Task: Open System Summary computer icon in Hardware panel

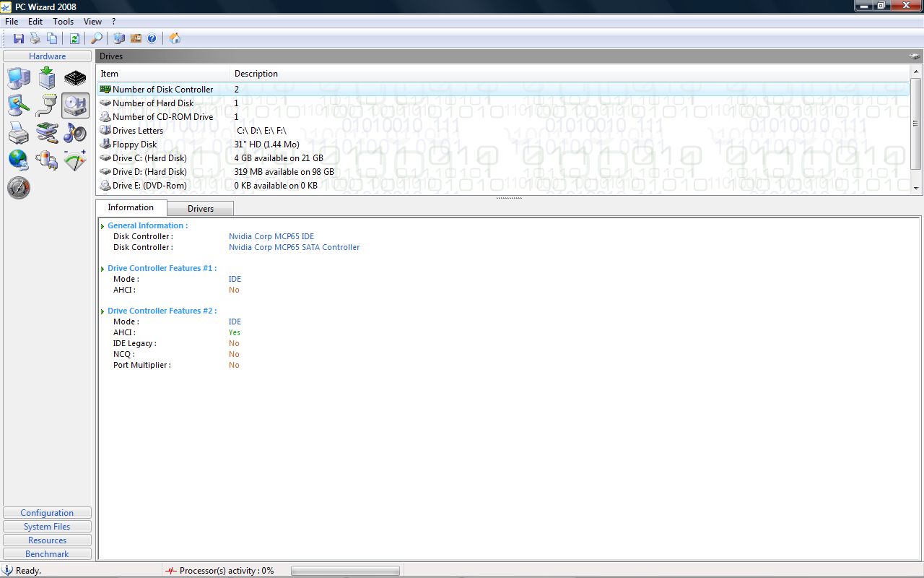Action: 19,78
